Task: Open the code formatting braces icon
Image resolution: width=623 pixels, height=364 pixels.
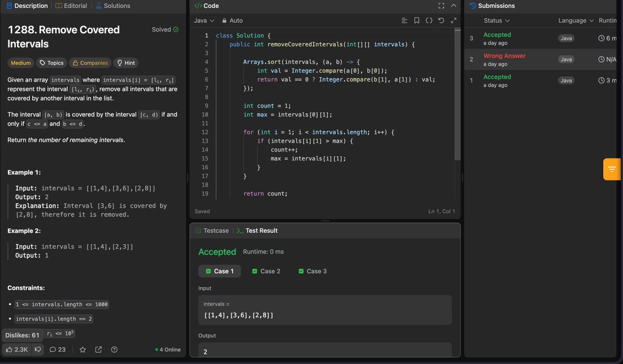Action: pyautogui.click(x=429, y=20)
